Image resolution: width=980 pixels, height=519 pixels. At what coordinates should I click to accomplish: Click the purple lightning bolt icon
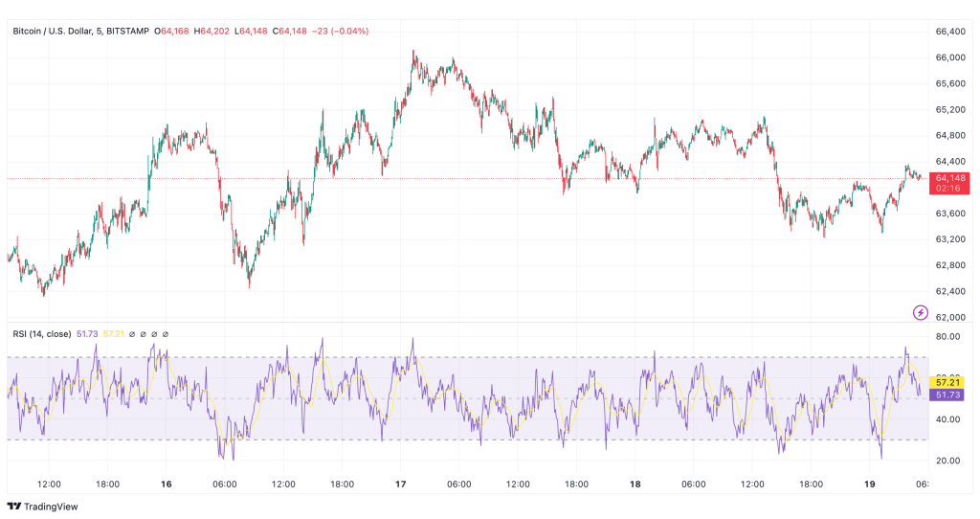pyautogui.click(x=920, y=312)
